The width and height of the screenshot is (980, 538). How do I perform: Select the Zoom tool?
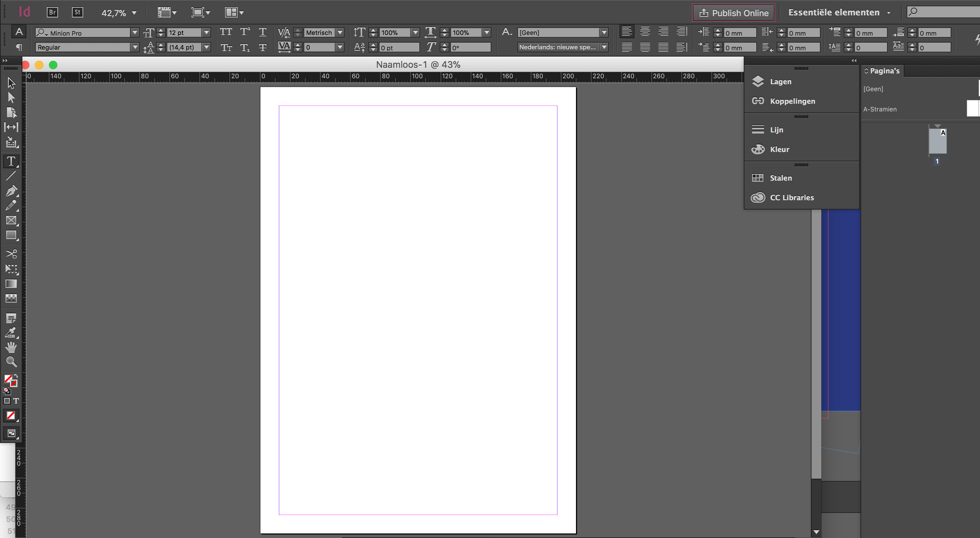point(11,362)
